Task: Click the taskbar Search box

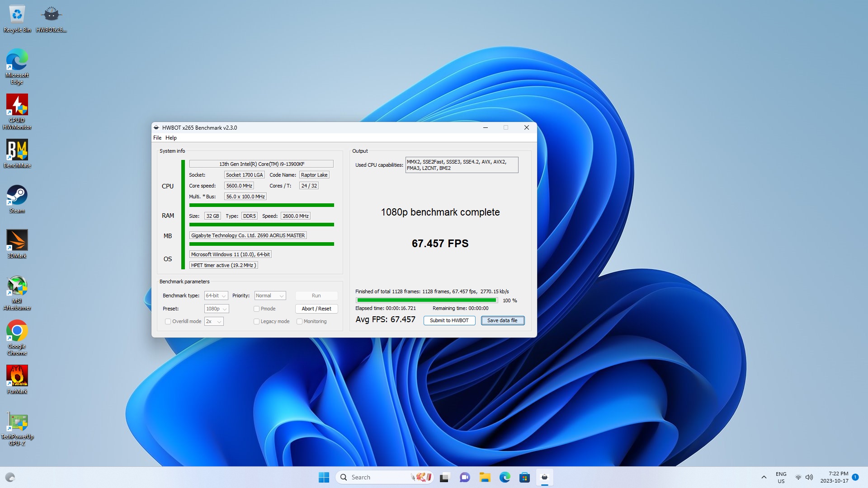Action: click(x=384, y=477)
